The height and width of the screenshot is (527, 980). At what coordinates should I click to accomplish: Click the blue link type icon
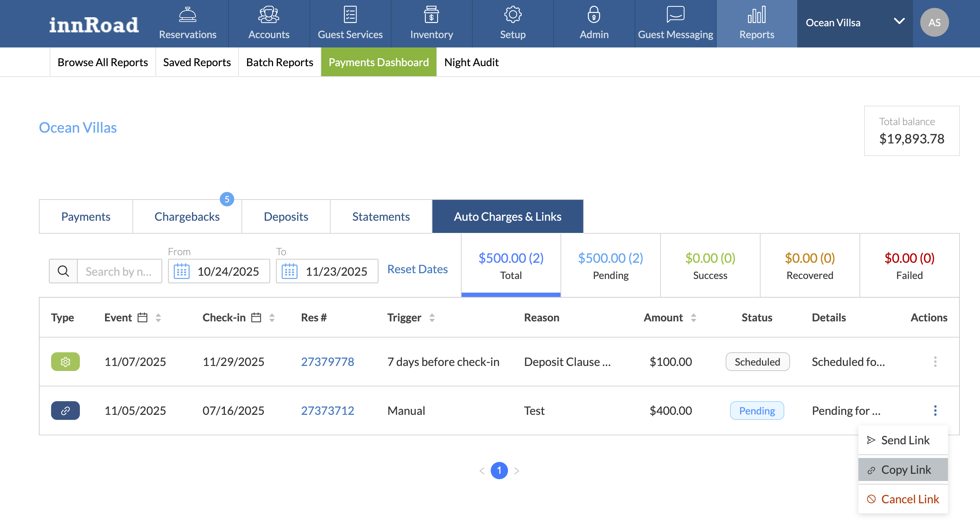pos(65,411)
